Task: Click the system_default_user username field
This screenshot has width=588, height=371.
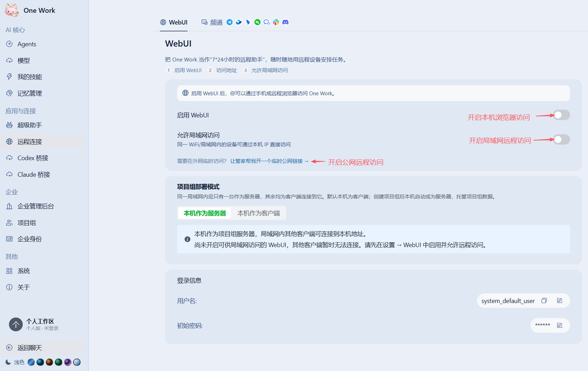Action: pos(524,301)
